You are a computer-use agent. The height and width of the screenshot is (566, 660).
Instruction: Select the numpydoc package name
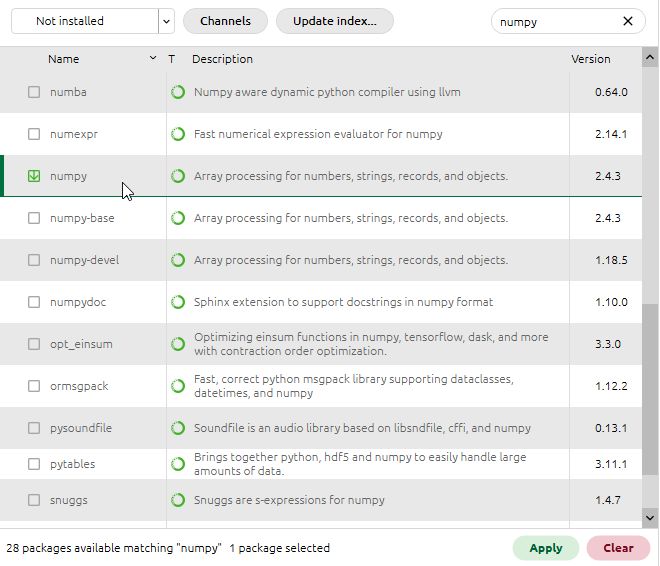pos(78,303)
